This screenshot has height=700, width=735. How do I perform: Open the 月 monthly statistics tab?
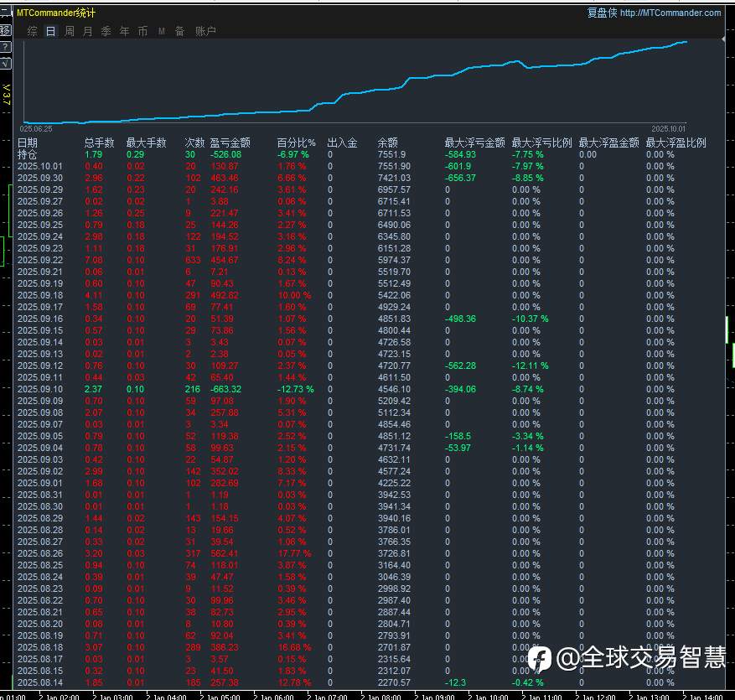pos(88,31)
